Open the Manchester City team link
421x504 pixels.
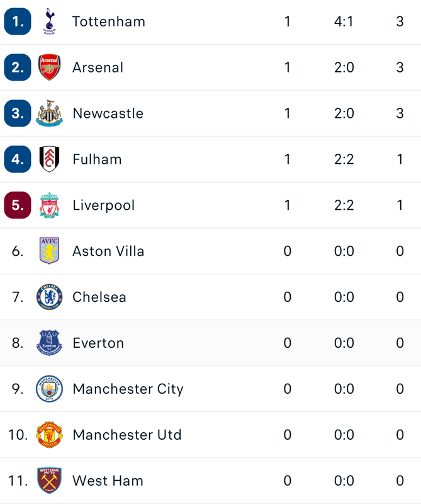128,389
